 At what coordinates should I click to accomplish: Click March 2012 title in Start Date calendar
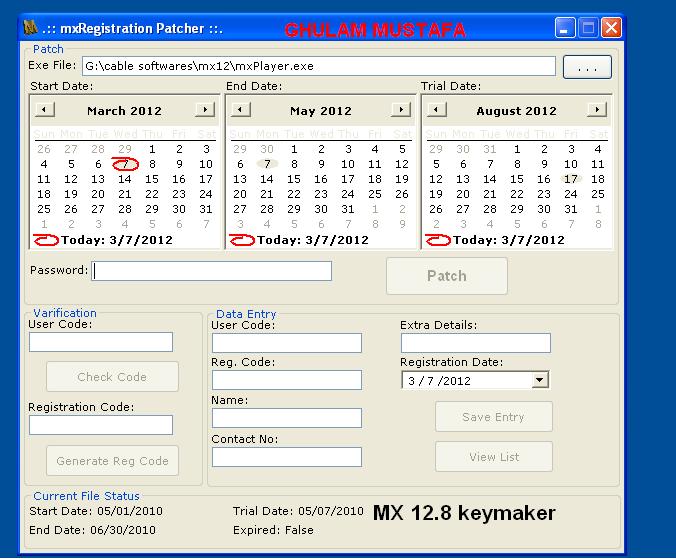124,111
